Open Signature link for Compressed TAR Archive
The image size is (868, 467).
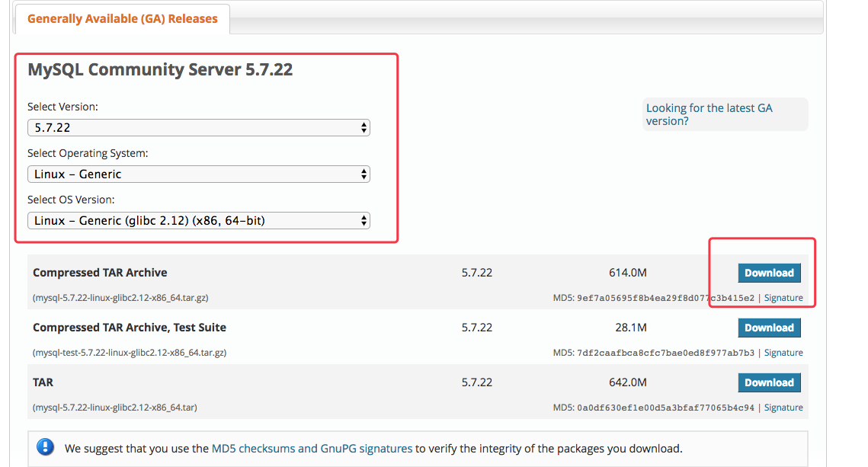click(783, 298)
